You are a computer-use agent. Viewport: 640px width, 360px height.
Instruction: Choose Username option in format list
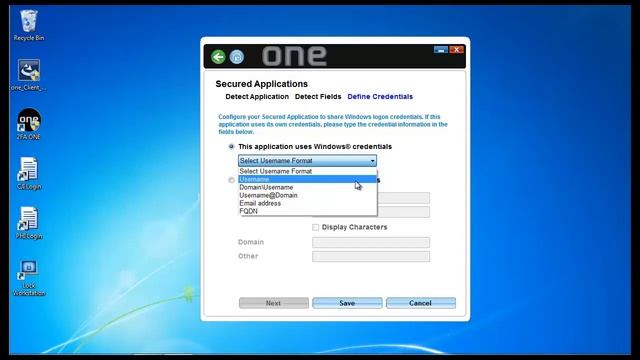click(x=307, y=179)
